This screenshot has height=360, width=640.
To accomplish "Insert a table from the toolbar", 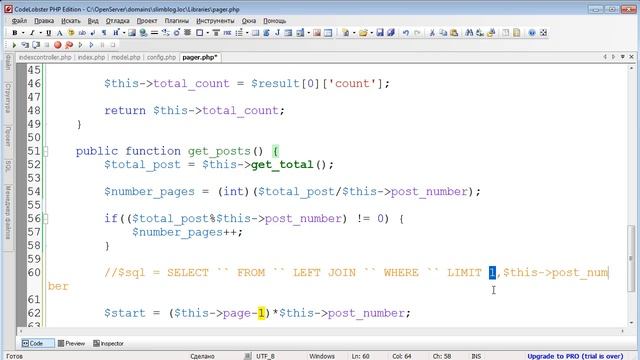I will pos(328,33).
